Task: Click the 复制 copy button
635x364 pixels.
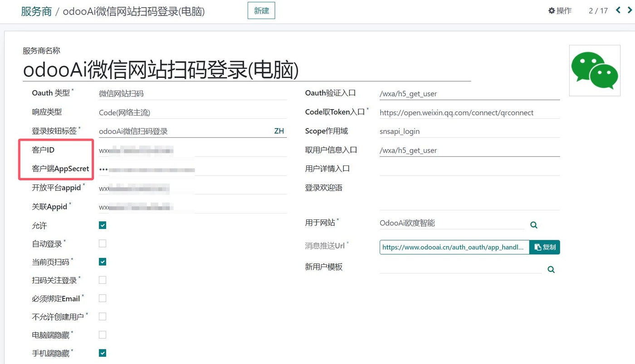Action: coord(545,247)
